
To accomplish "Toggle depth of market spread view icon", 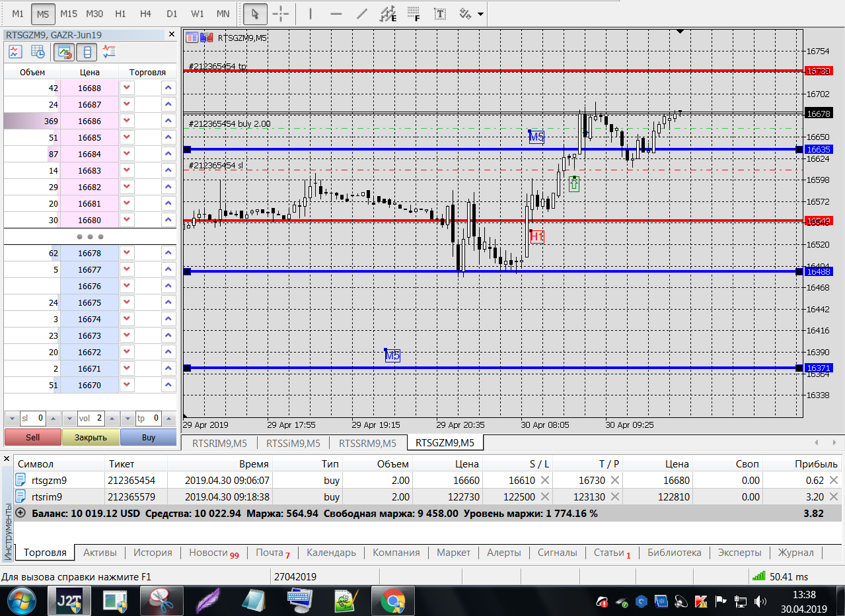I will point(87,51).
